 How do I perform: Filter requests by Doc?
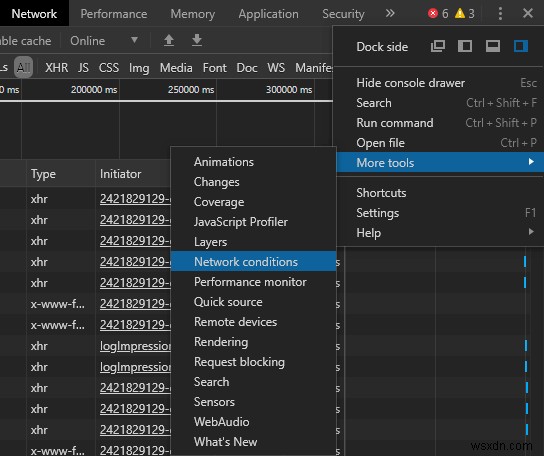point(247,68)
